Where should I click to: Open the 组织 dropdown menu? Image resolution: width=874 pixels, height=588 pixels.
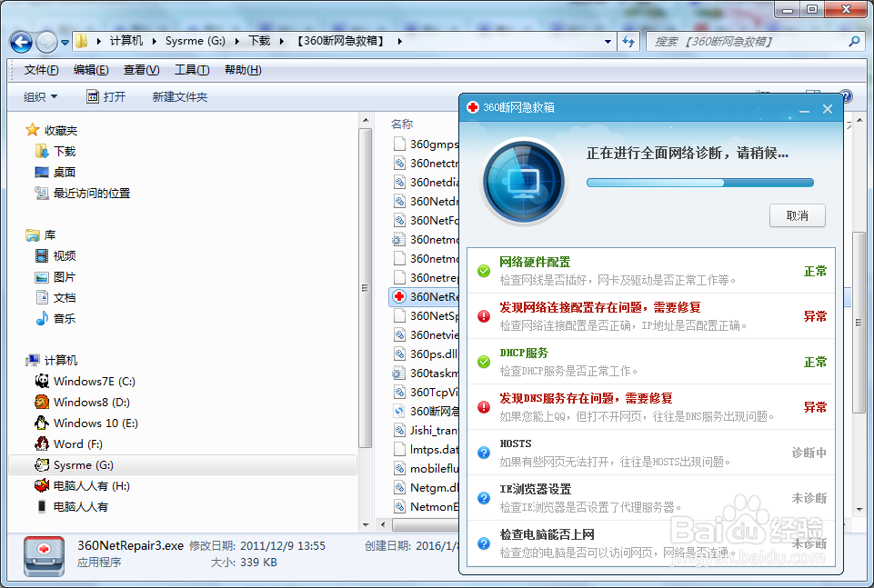coord(40,95)
